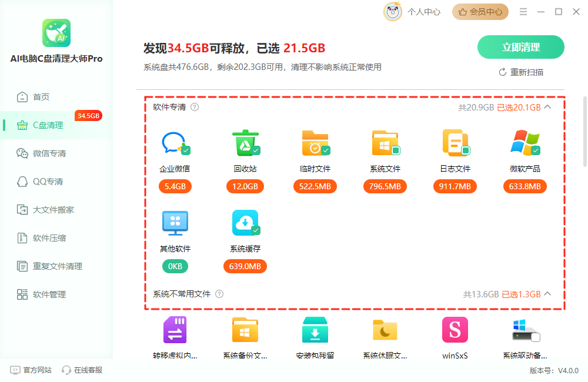This screenshot has height=382, width=588.
Task: Collapse the 软件专清 section chevron
Action: pyautogui.click(x=548, y=107)
